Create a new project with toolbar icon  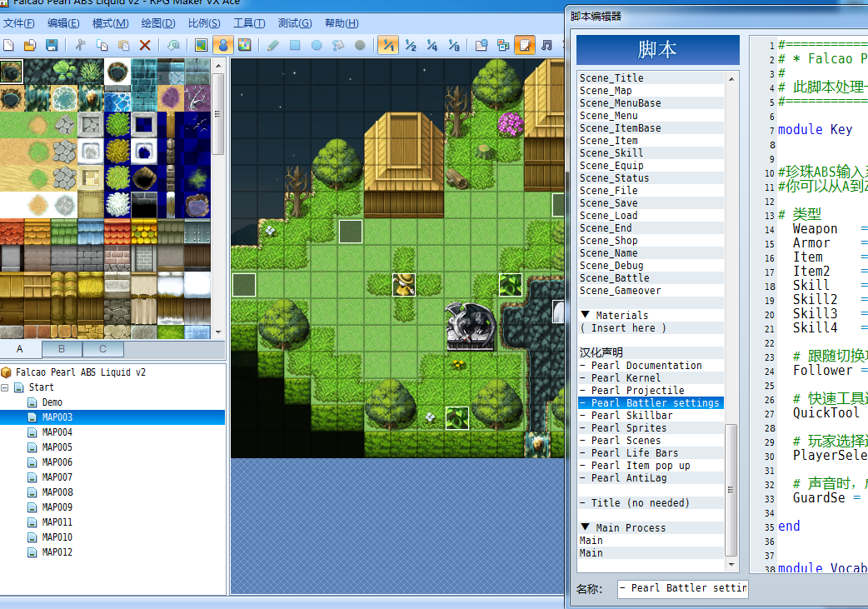pyautogui.click(x=8, y=45)
